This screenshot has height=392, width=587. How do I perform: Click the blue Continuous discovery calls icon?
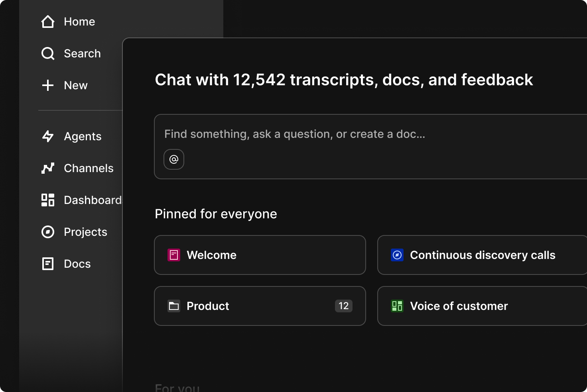397,255
